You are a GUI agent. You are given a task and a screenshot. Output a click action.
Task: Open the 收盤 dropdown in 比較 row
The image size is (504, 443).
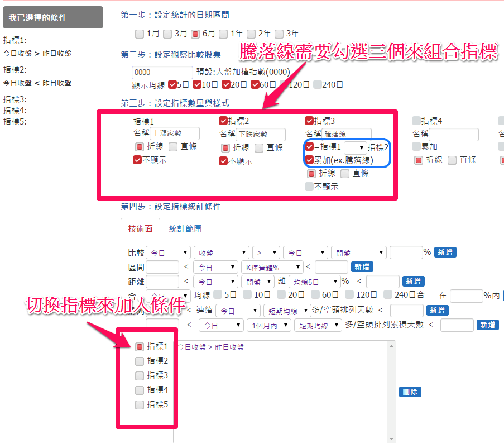222,253
